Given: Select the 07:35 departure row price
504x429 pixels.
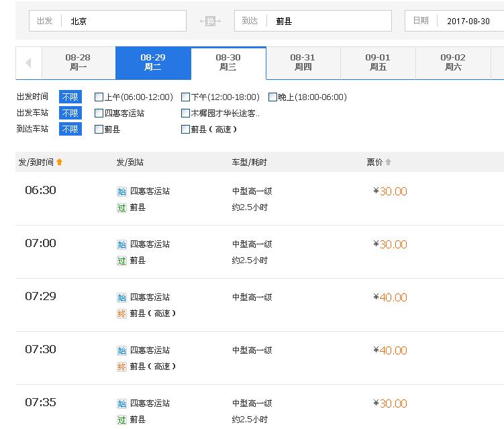Looking at the screenshot, I should (390, 403).
